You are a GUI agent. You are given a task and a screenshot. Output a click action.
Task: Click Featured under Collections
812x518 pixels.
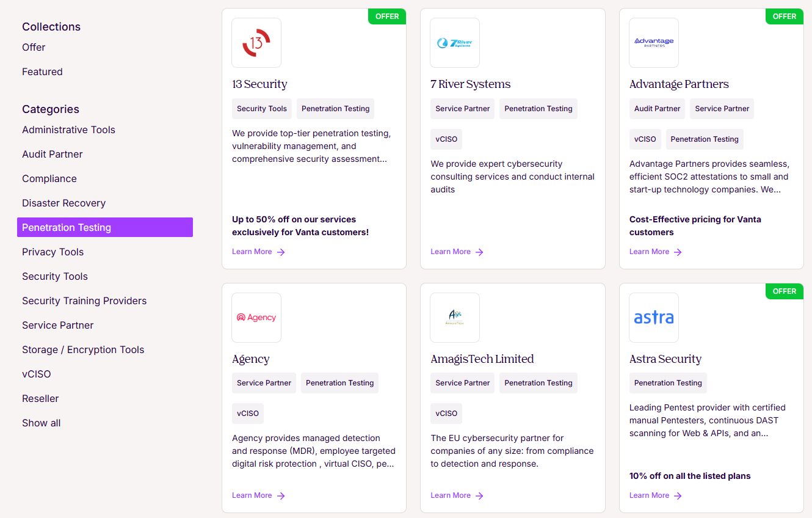42,71
